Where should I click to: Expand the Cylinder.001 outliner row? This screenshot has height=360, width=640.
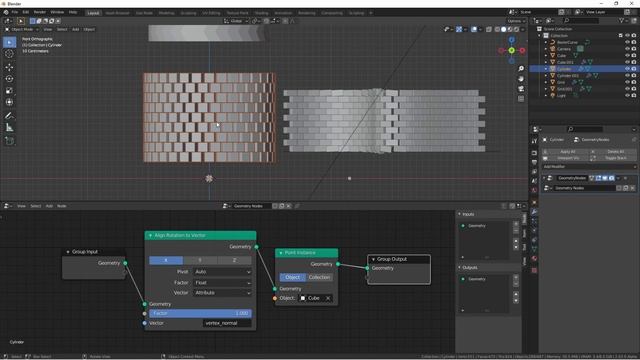click(546, 76)
